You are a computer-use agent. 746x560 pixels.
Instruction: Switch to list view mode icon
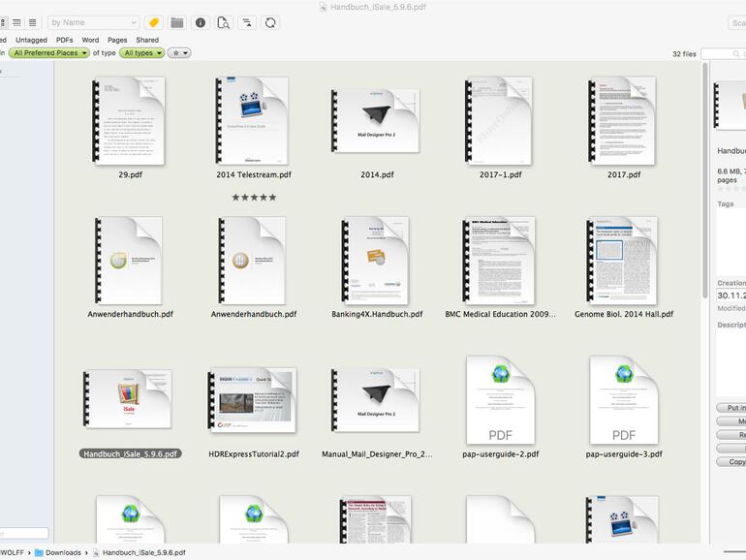click(x=32, y=22)
